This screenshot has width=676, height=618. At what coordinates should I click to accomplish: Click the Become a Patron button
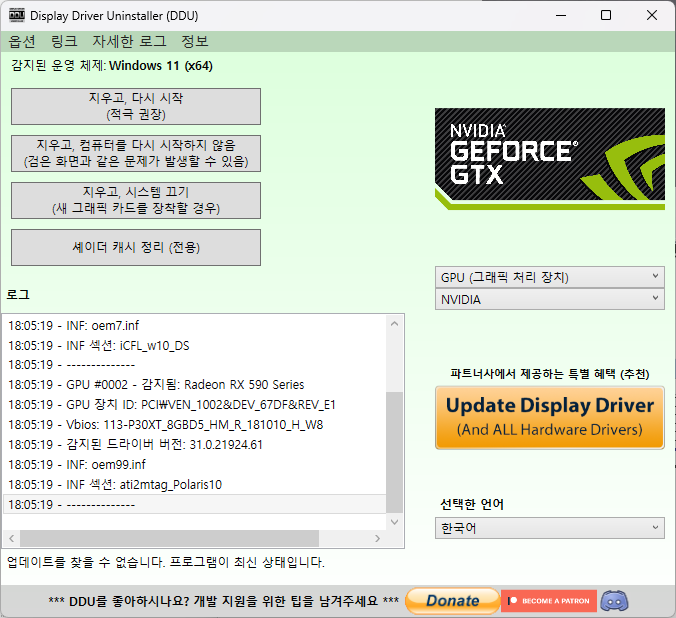[x=549, y=601]
